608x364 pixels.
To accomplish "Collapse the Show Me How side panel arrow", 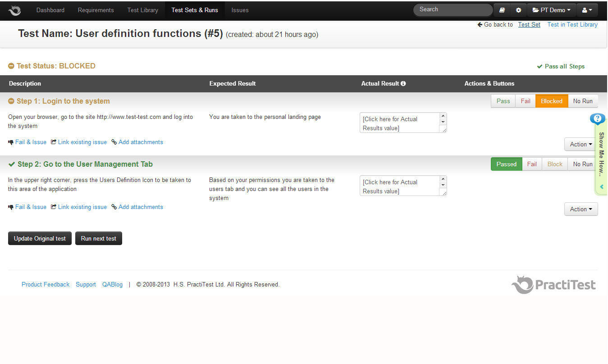I will (602, 187).
